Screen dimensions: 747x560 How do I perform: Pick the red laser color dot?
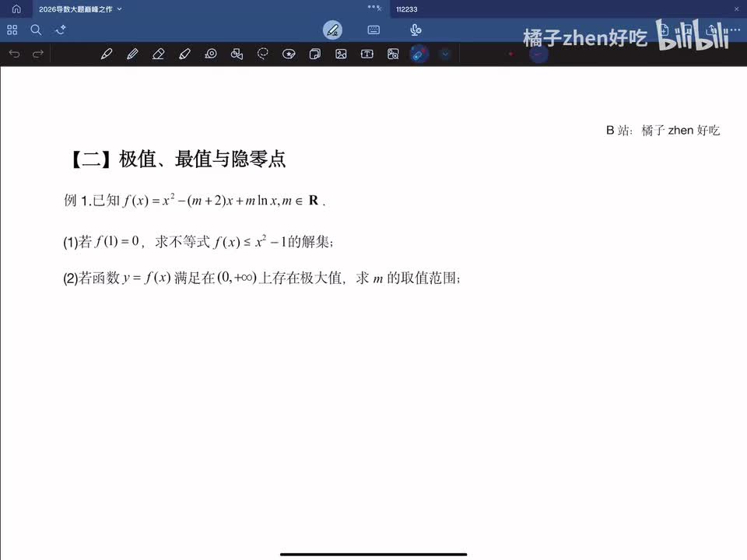click(511, 54)
